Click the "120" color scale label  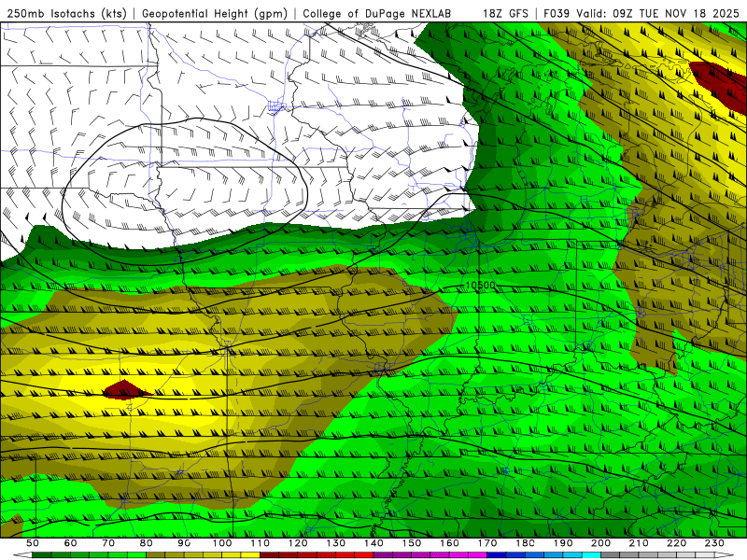tap(298, 543)
